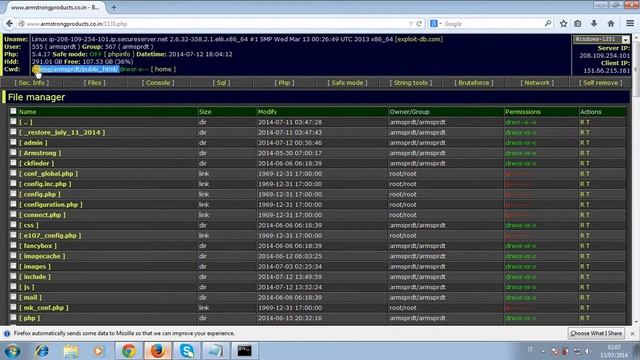Check the box for the admin folder
The width and height of the screenshot is (640, 360).
pos(13,142)
